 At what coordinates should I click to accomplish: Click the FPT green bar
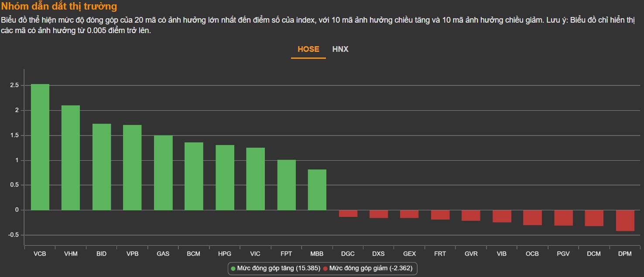point(286,185)
